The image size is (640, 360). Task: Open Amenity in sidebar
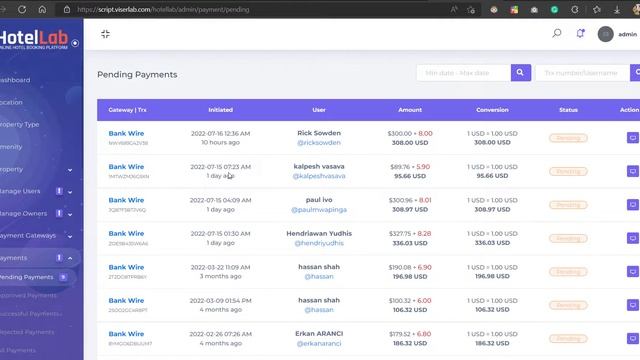tap(11, 147)
